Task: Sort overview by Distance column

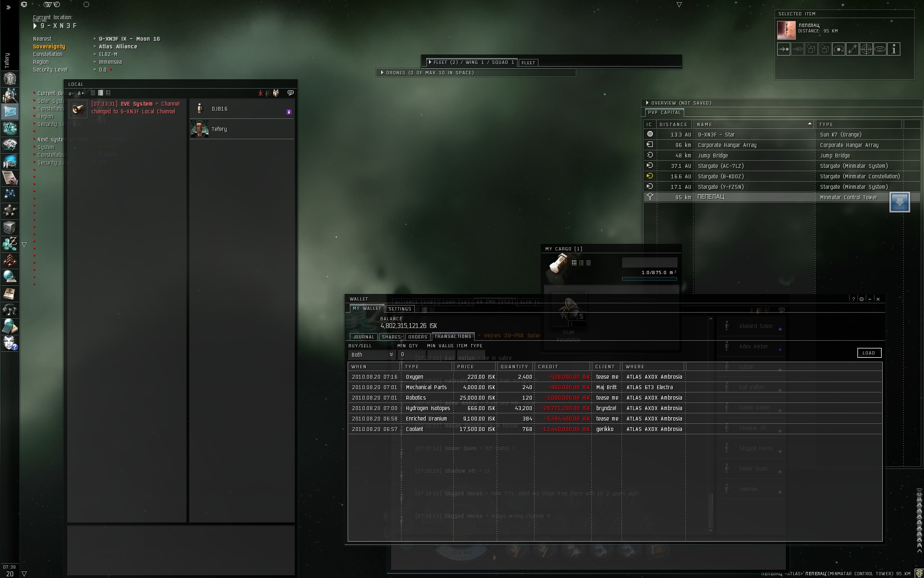Action: coord(673,124)
